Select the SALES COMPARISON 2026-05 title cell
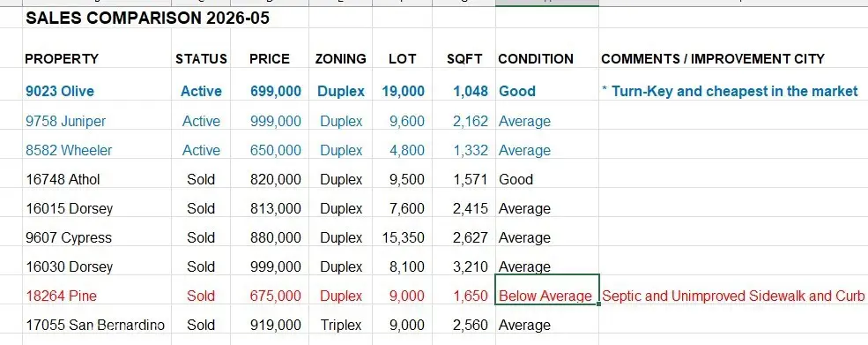The image size is (868, 345). tap(147, 19)
